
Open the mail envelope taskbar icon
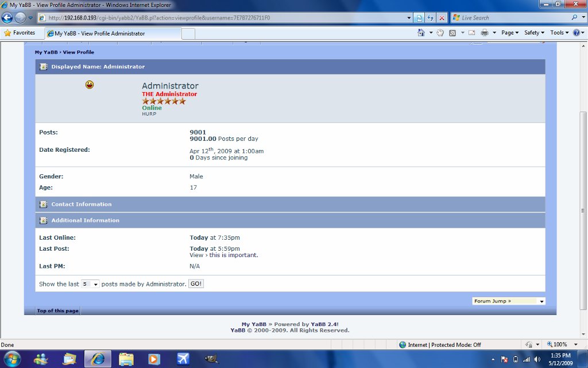coord(69,359)
